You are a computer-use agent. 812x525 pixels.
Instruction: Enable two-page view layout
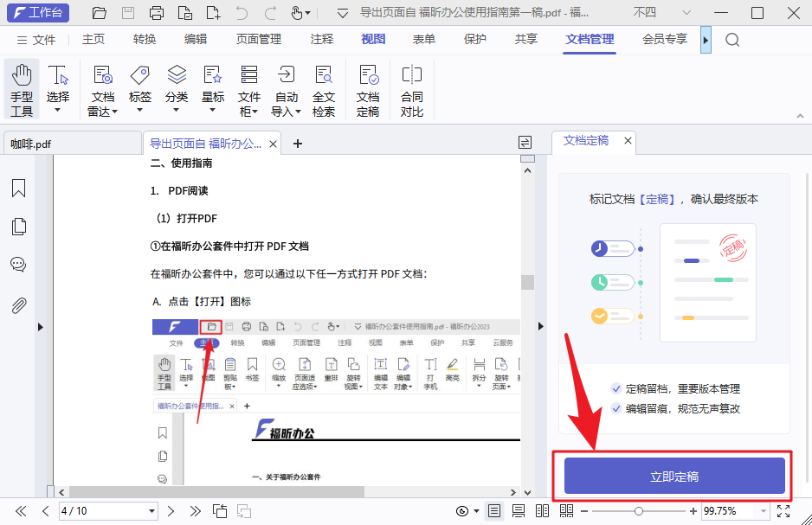click(543, 511)
